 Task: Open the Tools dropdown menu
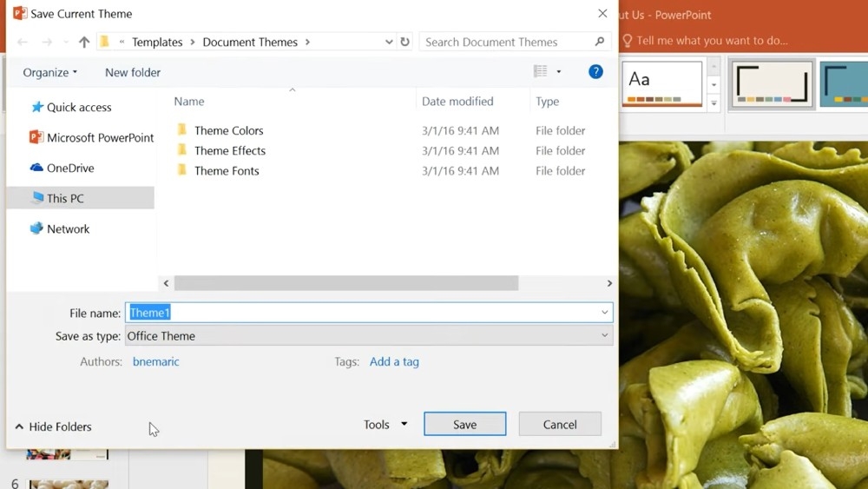[385, 425]
